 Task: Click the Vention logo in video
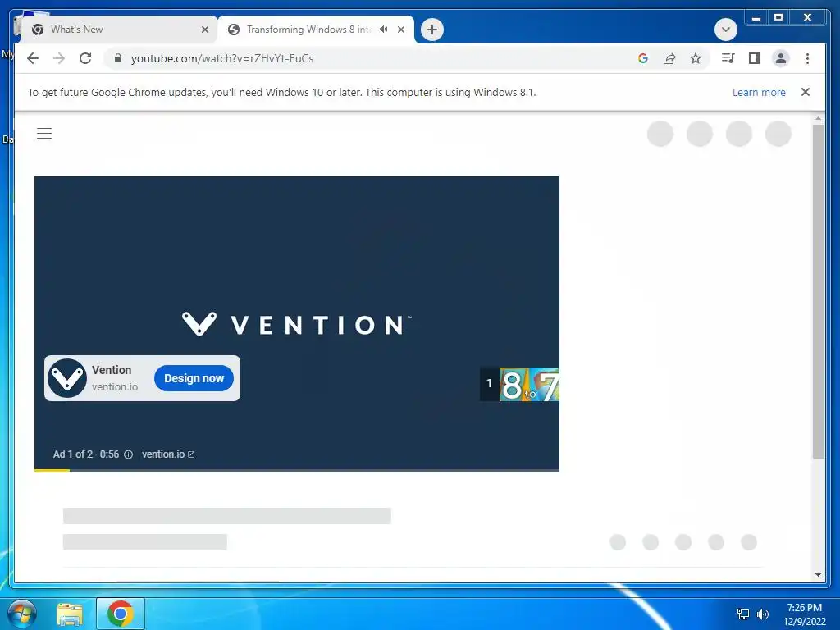297,324
